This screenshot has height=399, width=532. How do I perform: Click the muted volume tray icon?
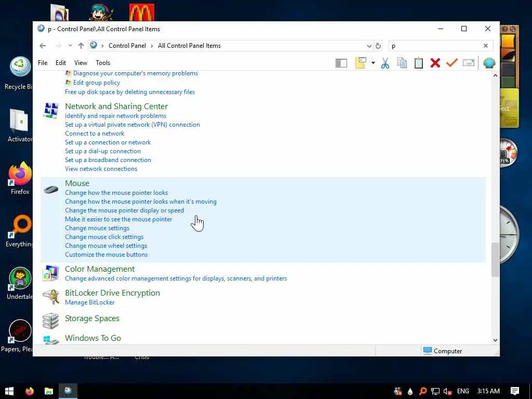[447, 391]
